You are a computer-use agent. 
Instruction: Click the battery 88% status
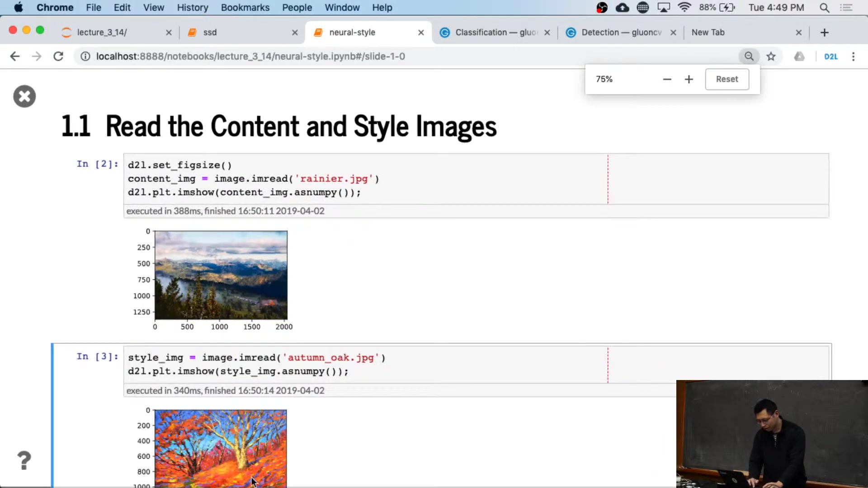[x=717, y=7]
